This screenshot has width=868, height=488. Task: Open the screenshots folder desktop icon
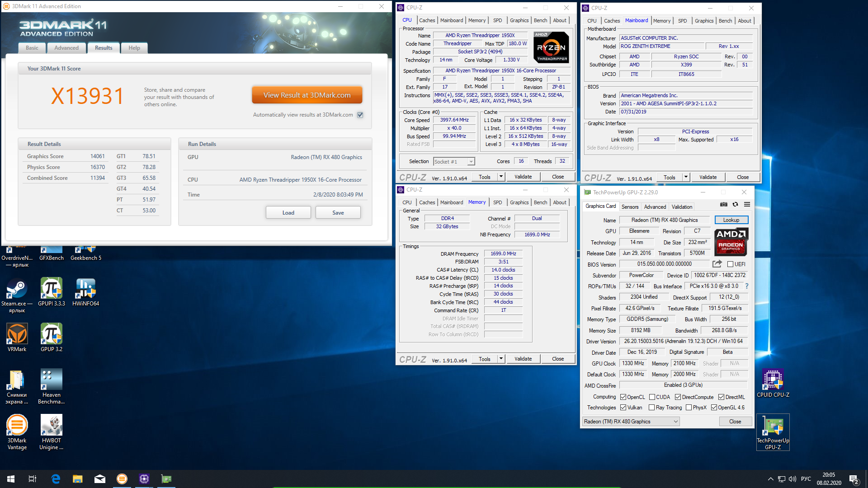[x=17, y=387]
